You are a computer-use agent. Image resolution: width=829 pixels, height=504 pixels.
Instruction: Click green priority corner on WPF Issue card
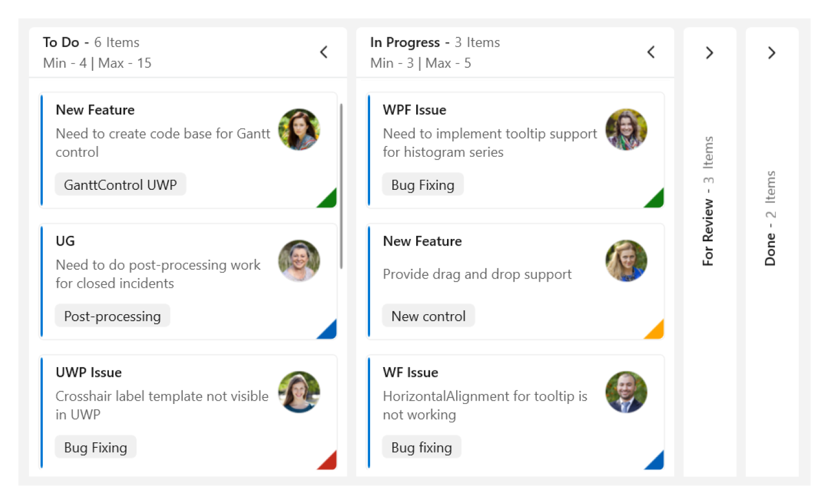[x=656, y=200]
